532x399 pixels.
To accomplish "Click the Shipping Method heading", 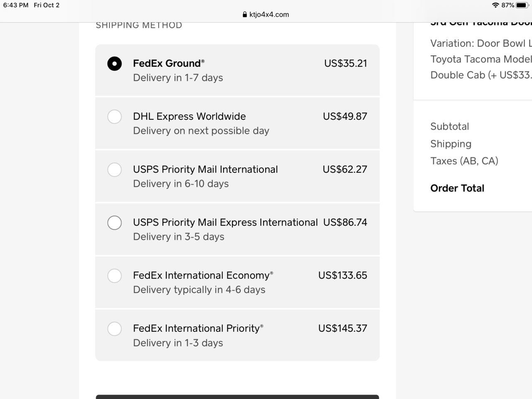I will click(x=139, y=25).
